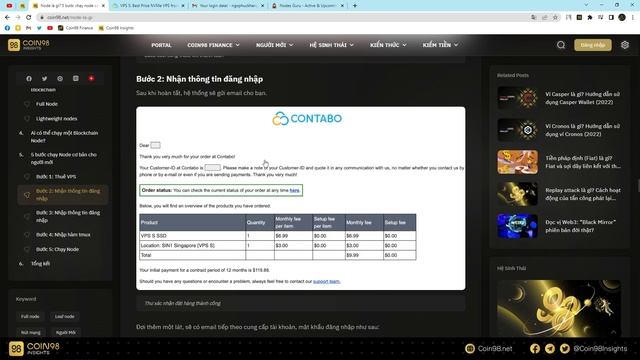Expand the KIẾN THỨC dropdown menu
Image resolution: width=640 pixels, height=360 pixels.
click(388, 45)
